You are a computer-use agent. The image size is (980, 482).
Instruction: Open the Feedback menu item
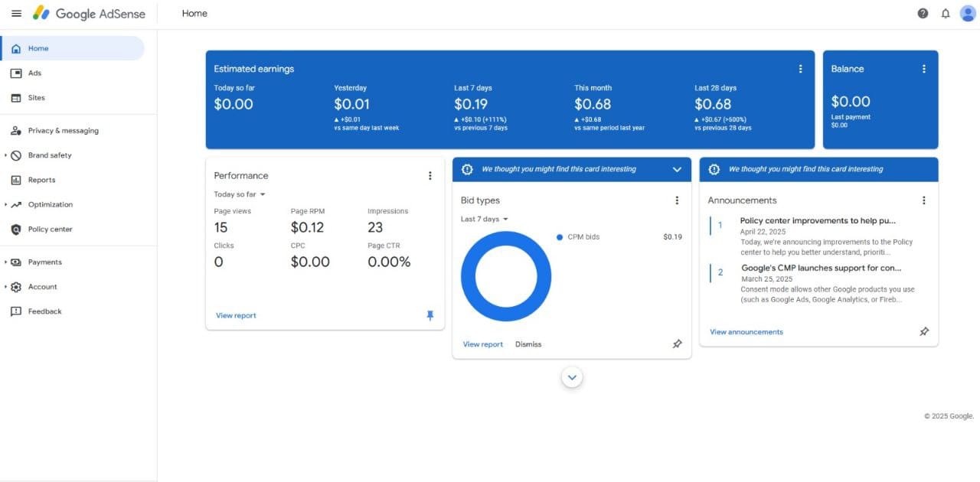pos(73,311)
